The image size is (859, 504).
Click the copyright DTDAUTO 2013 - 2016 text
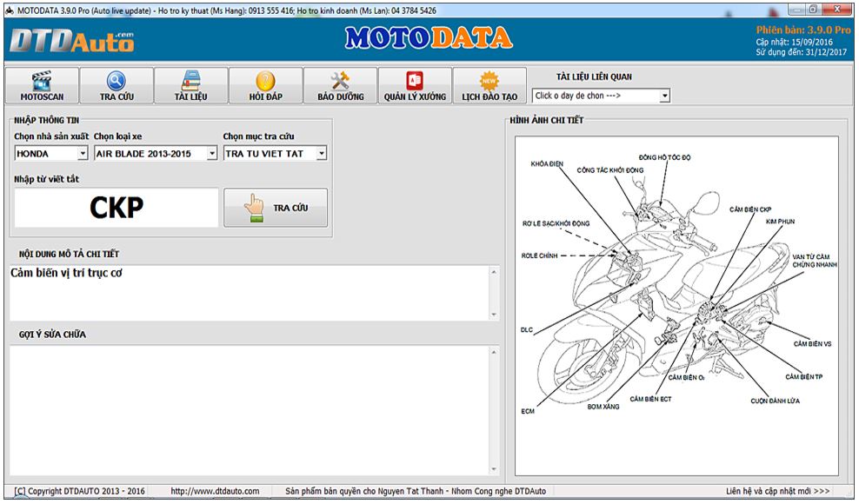[79, 492]
